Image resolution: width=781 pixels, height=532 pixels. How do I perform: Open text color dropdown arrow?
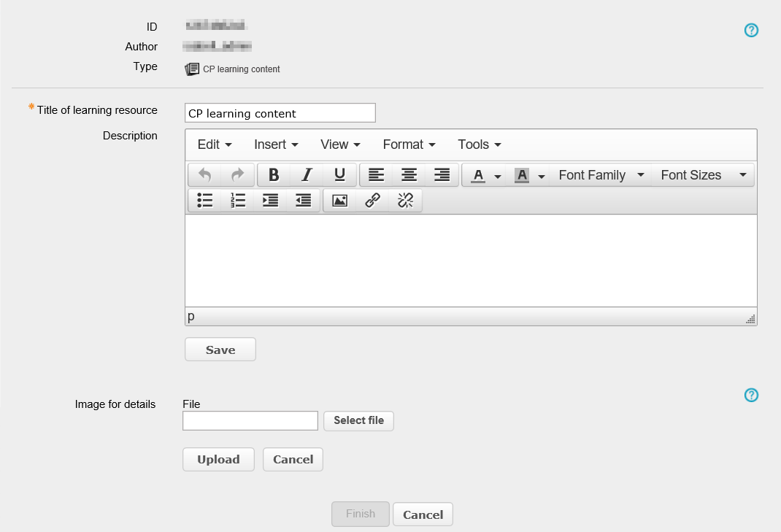coord(498,176)
